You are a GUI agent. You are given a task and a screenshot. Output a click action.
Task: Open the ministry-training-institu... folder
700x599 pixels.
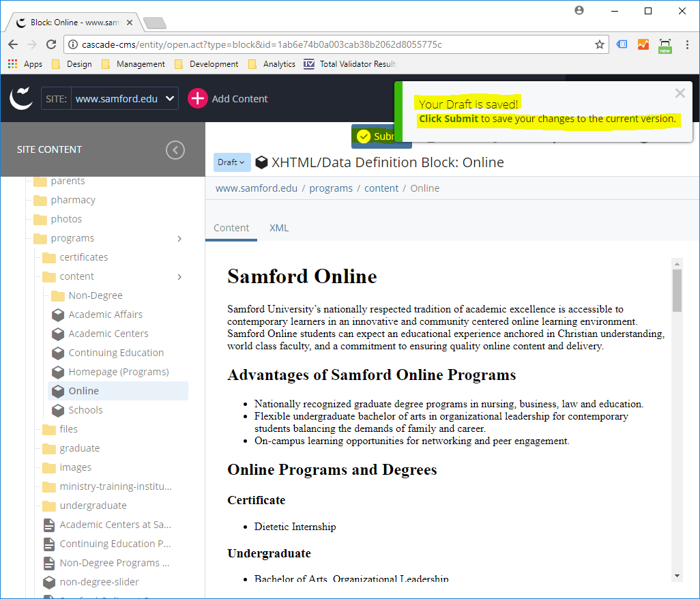[107, 486]
